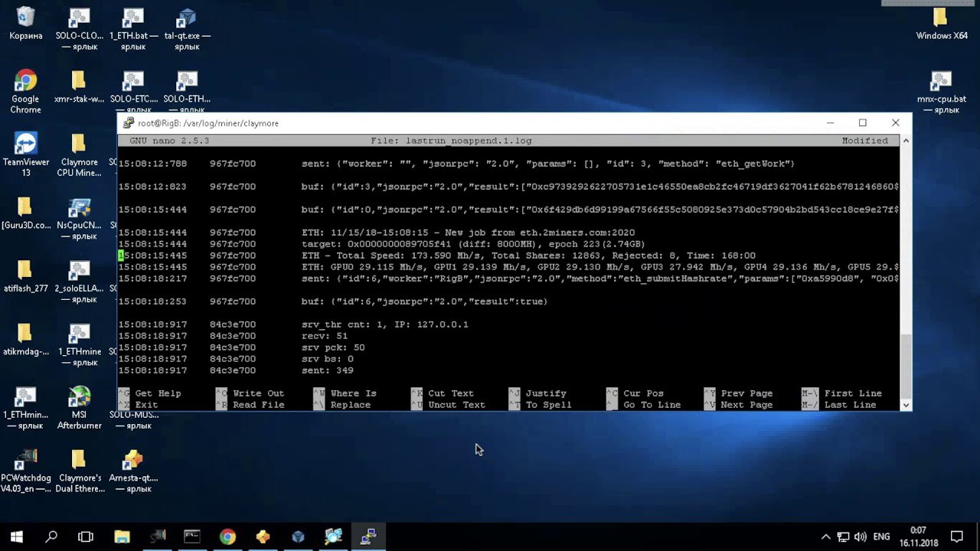
Task: Click the PuTTY icon in window title bar
Action: coord(129,123)
